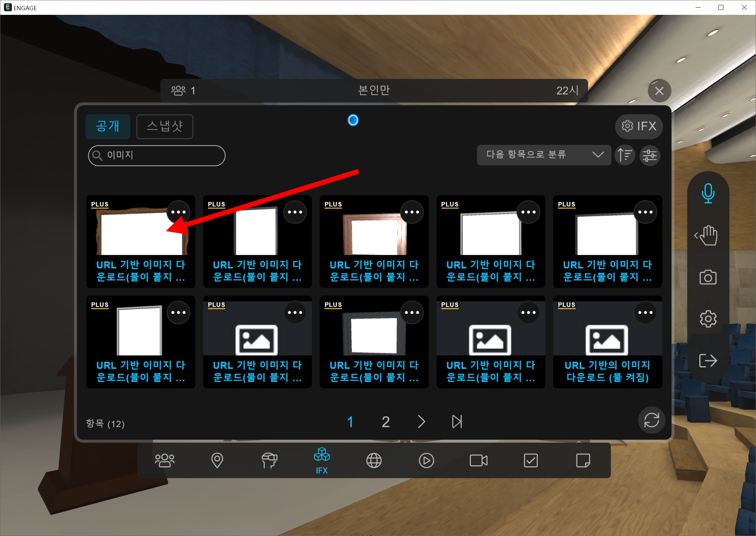Click the leave session exit icon
The height and width of the screenshot is (536, 756).
tap(708, 361)
